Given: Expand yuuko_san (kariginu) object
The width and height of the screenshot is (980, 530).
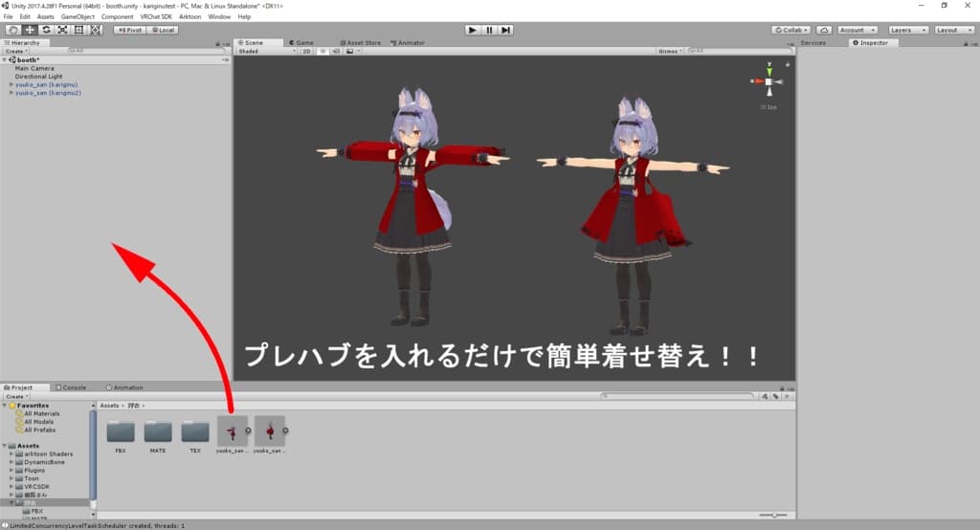Looking at the screenshot, I should 11,84.
